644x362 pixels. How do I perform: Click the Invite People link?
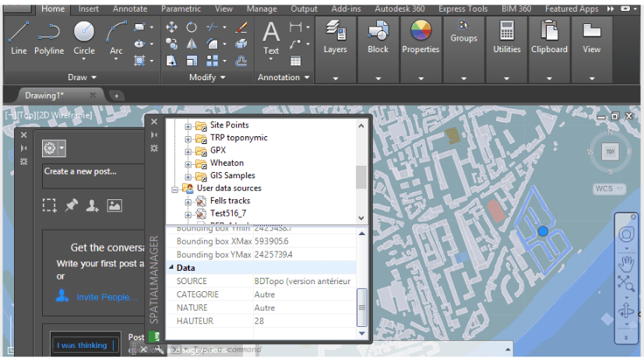coord(107,297)
